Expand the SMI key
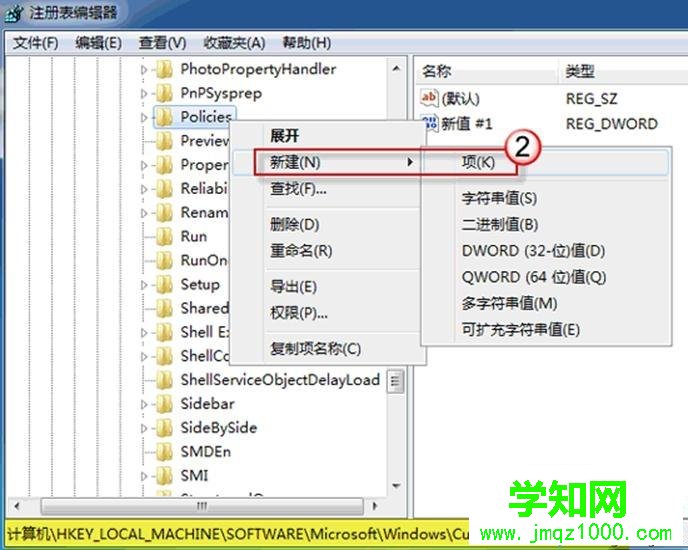Viewport: 688px width, 550px height. click(144, 476)
